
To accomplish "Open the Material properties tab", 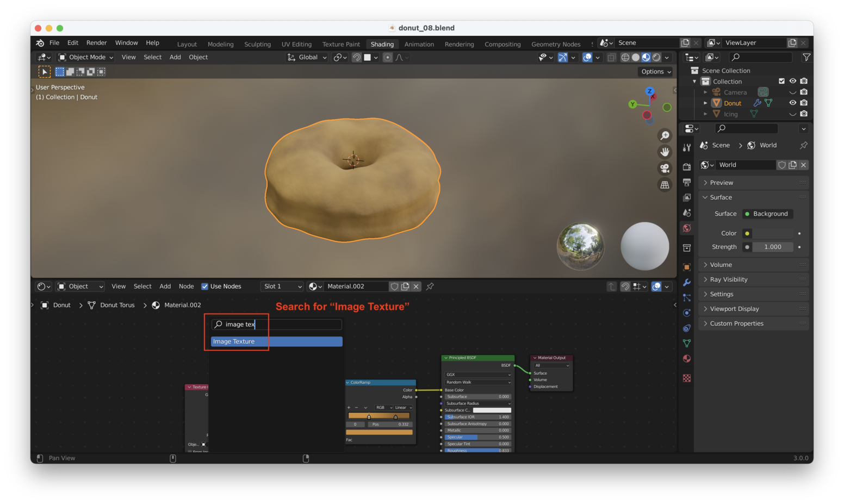I will click(x=686, y=358).
